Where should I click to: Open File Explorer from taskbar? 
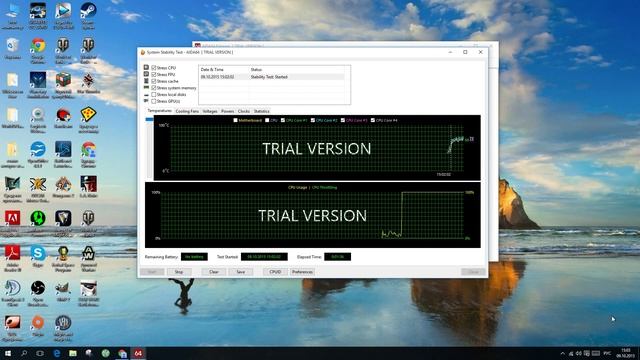[73, 353]
